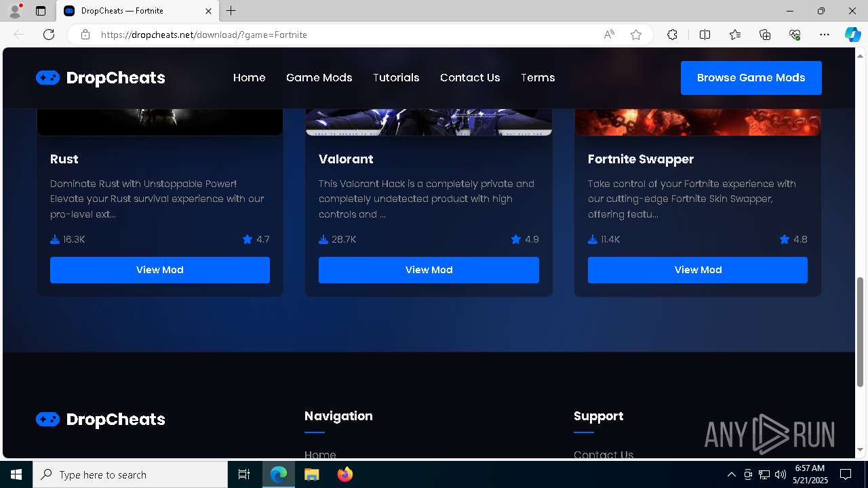868x488 pixels.
Task: Click the 28.7K downloads icon on Valorant
Action: [x=323, y=239]
